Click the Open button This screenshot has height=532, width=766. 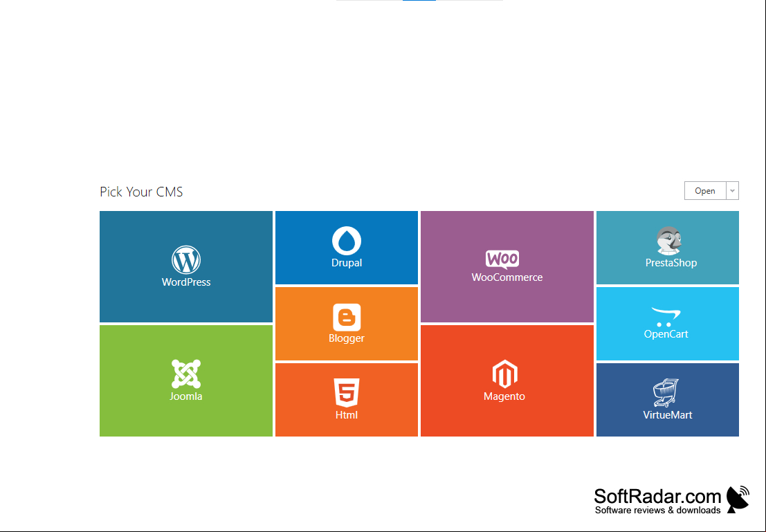pyautogui.click(x=705, y=190)
